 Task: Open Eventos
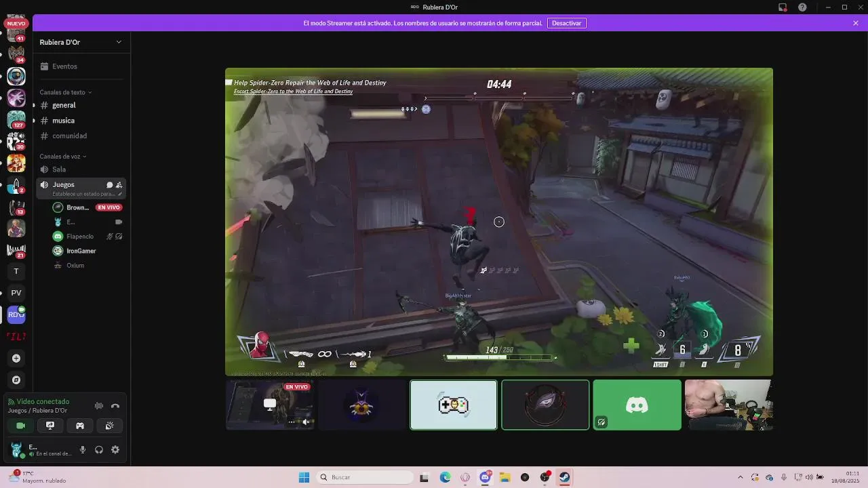[x=81, y=66]
